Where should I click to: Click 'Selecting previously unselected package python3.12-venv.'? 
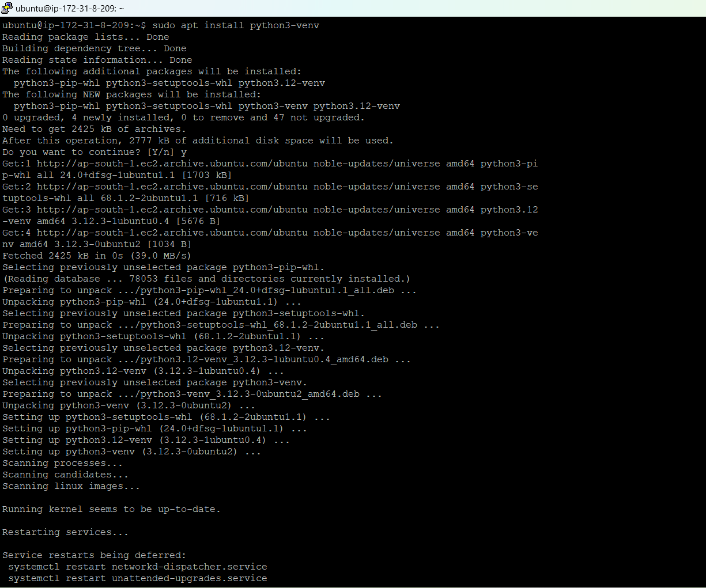click(164, 348)
